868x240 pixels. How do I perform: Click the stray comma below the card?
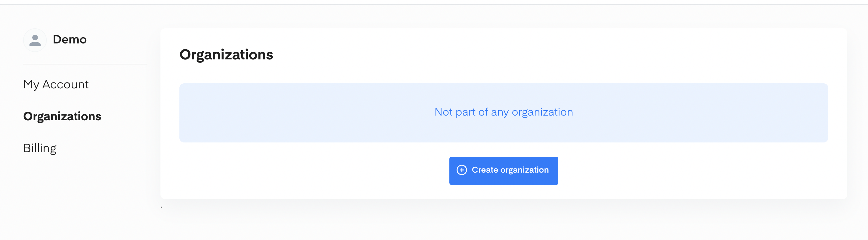click(161, 207)
